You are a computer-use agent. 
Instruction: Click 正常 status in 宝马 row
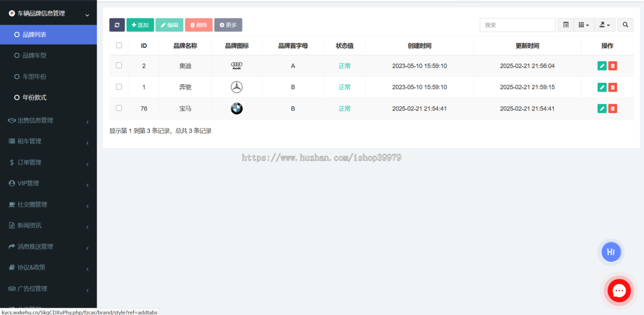345,108
